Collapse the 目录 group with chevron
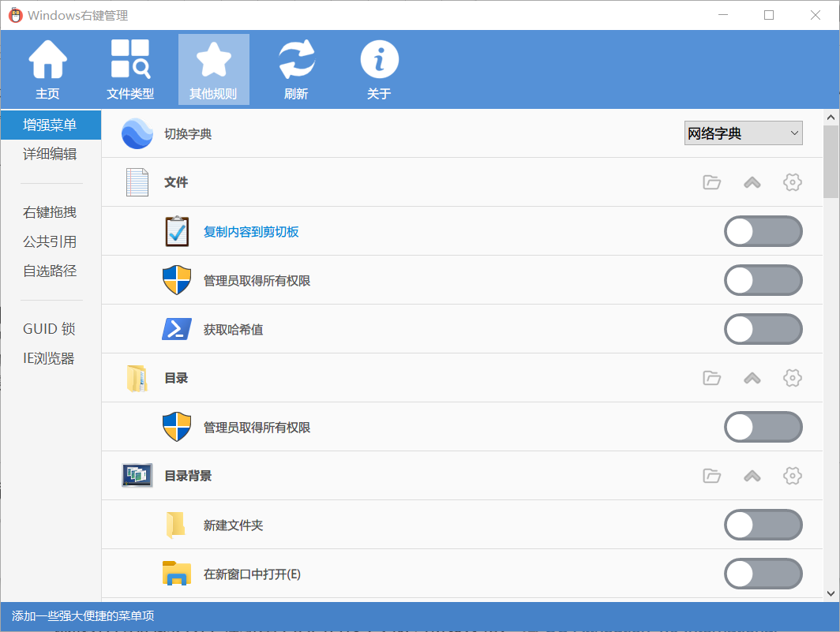840x632 pixels. 752,378
